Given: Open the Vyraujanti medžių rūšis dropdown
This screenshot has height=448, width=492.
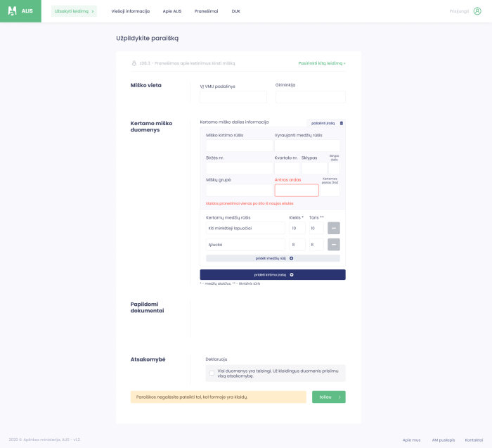Looking at the screenshot, I should pos(307,146).
